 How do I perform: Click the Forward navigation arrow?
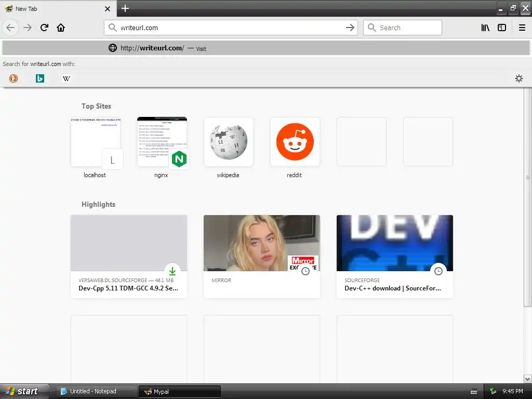tap(28, 28)
